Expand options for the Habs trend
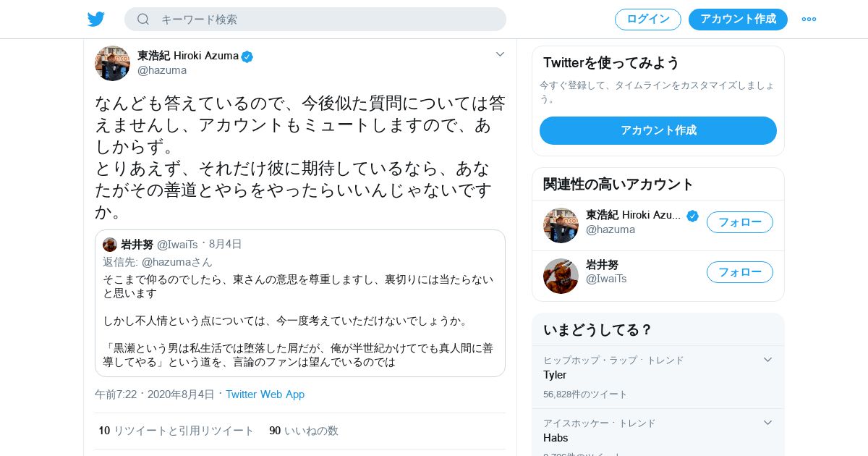Screen dimensions: 868x456 [767, 423]
